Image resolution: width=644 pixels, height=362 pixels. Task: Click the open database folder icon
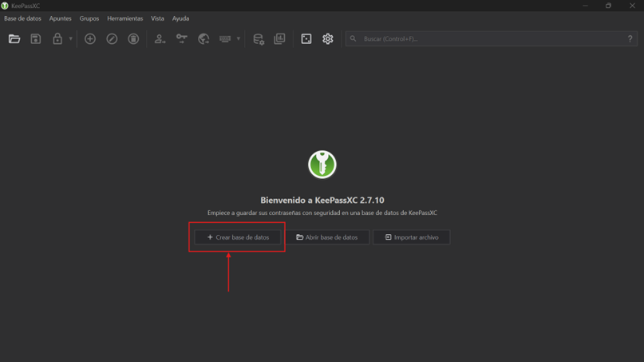[x=14, y=38]
